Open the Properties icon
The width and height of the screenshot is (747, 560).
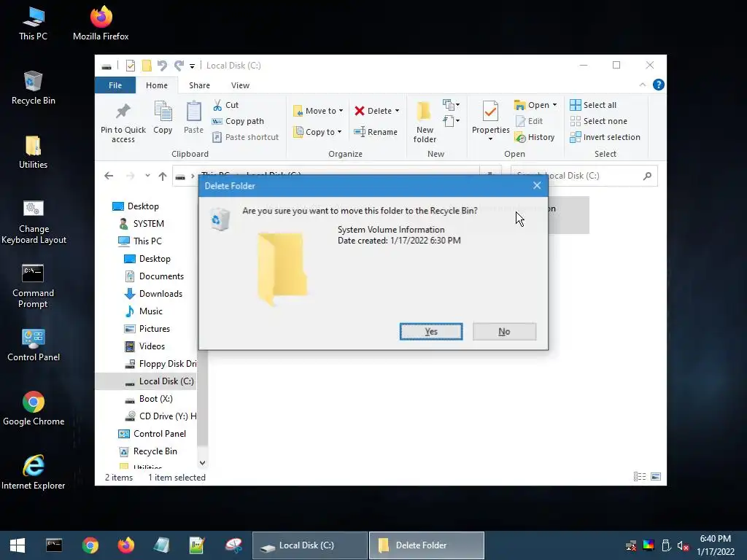pyautogui.click(x=490, y=112)
